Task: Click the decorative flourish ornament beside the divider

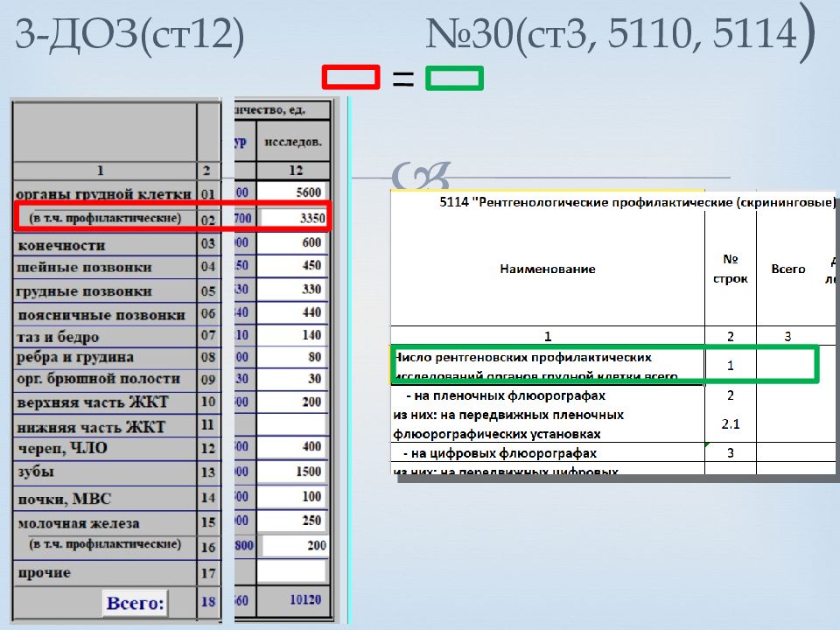Action: click(420, 177)
